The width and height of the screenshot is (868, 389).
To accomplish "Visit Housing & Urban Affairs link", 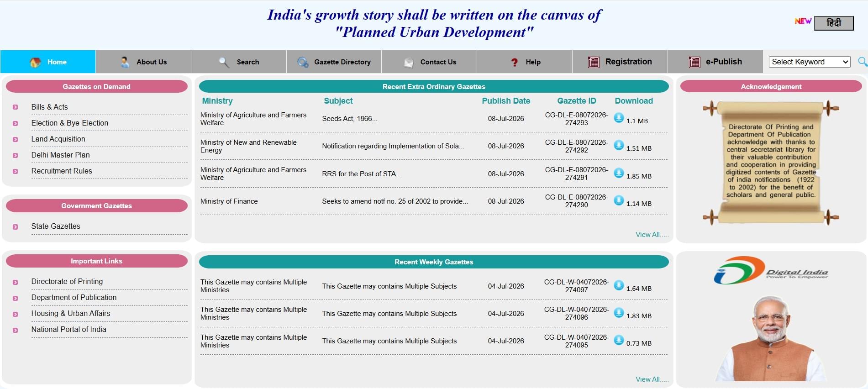I will click(70, 313).
